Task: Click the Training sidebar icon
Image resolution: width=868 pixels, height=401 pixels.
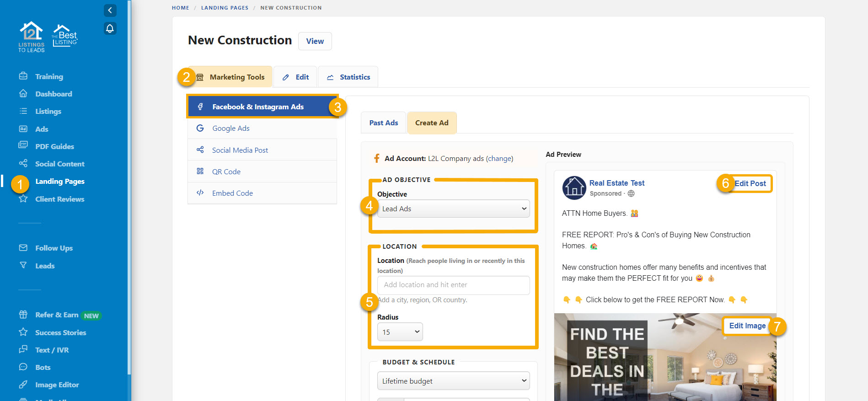Action: (x=23, y=76)
